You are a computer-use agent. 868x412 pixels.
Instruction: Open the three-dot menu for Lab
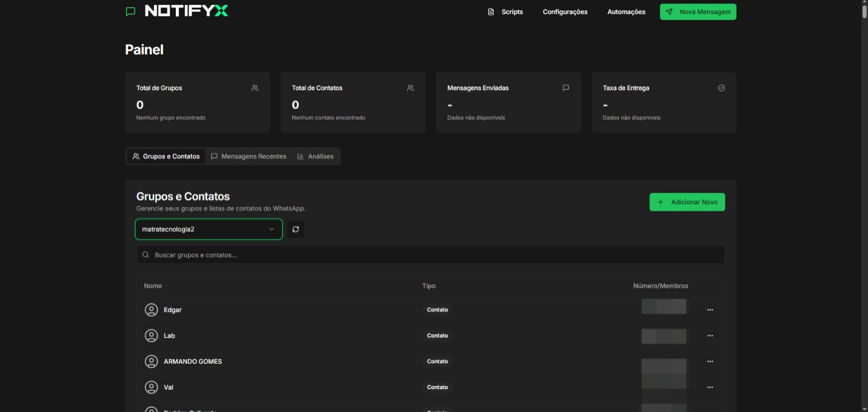pyautogui.click(x=710, y=336)
